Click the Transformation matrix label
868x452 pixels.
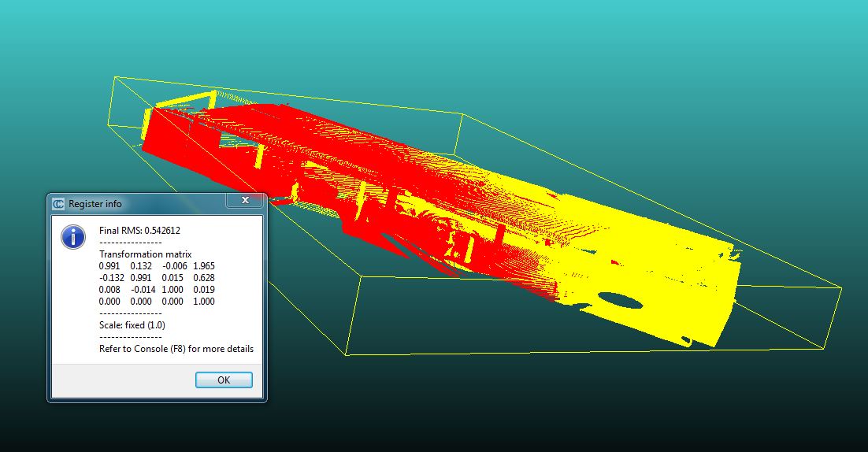[145, 254]
